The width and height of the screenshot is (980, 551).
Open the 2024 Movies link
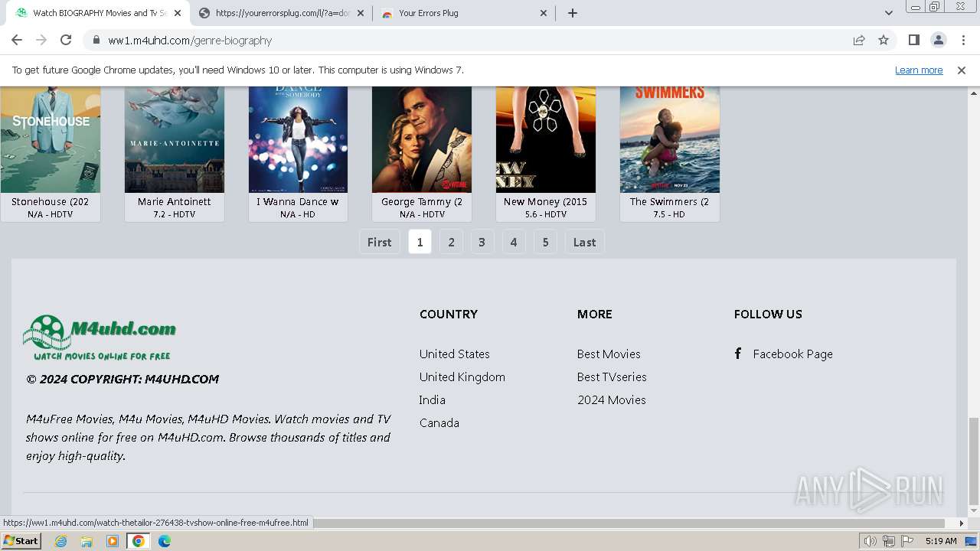[612, 400]
